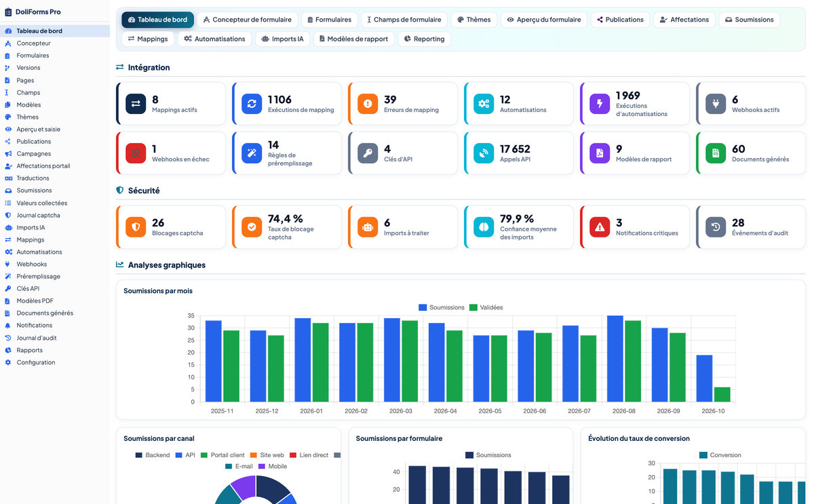
Task: Select the Erreurs de mapping warning icon
Action: (x=368, y=104)
